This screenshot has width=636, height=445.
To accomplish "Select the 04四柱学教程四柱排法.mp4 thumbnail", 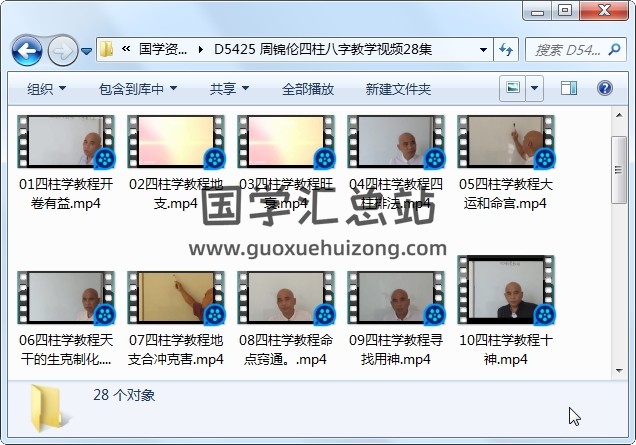I will pos(396,142).
